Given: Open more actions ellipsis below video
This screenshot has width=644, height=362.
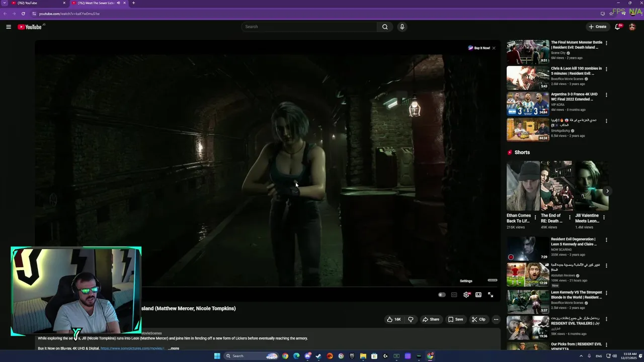Looking at the screenshot, I should [x=496, y=319].
